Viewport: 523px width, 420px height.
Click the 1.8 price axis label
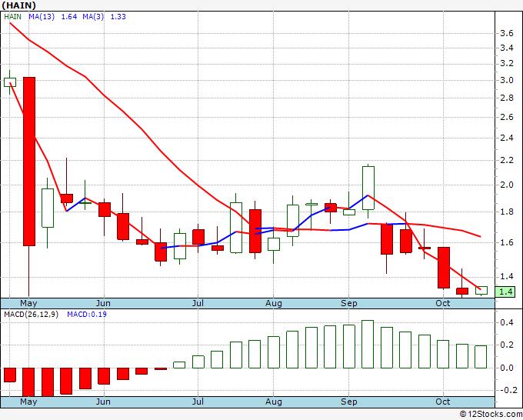coord(507,212)
